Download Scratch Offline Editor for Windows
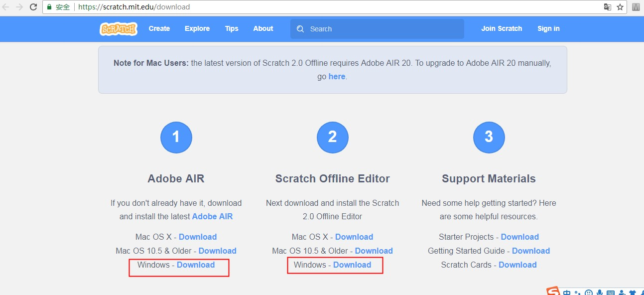 pos(352,265)
